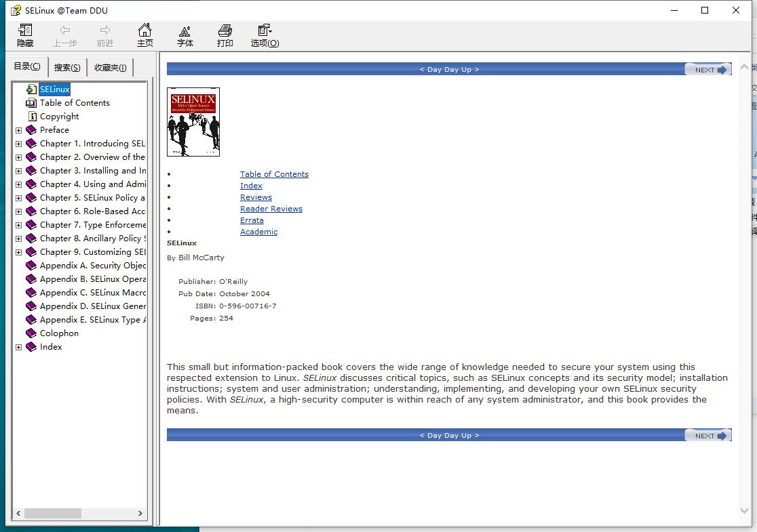Expand the Index node at the bottom
Viewport: 757px width, 532px height.
point(18,346)
